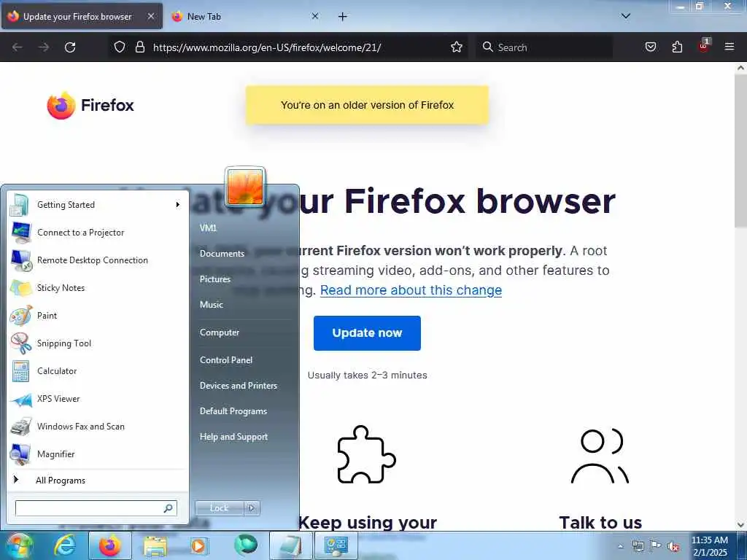This screenshot has width=747, height=560.
Task: Launch XPS Viewer
Action: (98, 399)
